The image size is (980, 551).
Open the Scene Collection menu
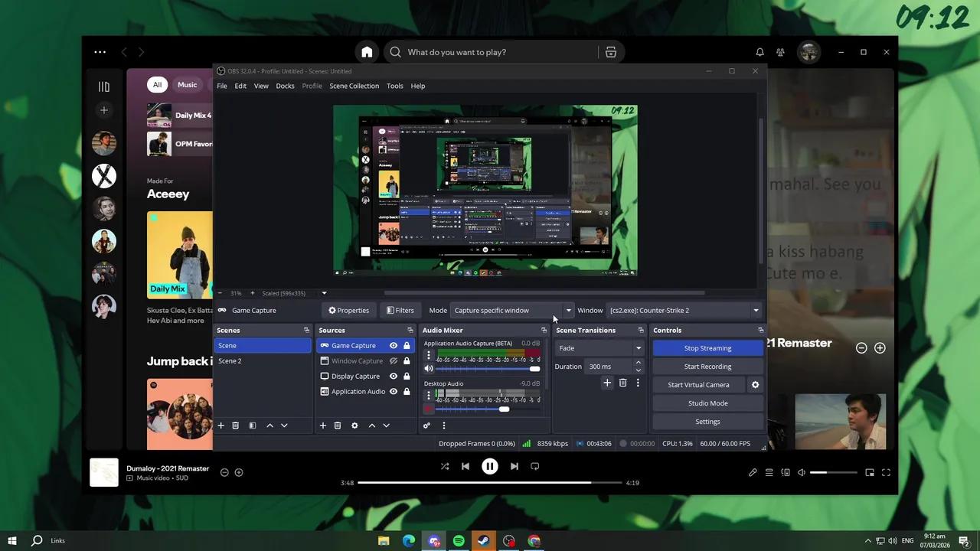(354, 86)
